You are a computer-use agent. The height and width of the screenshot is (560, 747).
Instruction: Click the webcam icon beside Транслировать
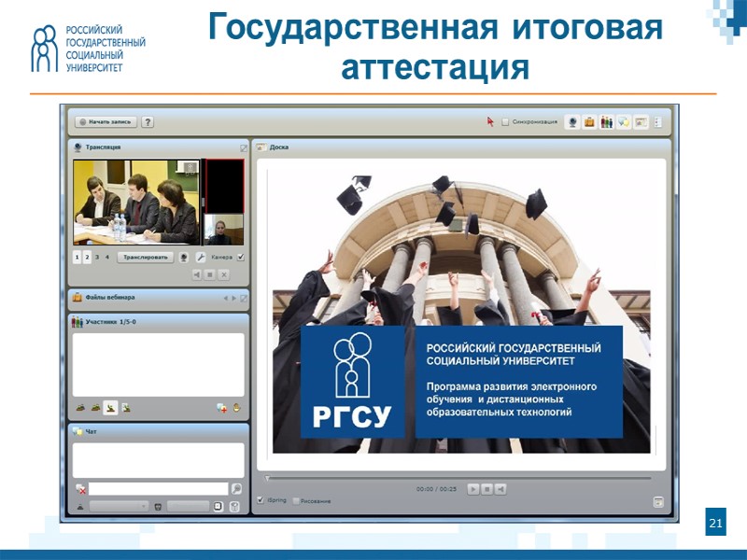coord(184,258)
